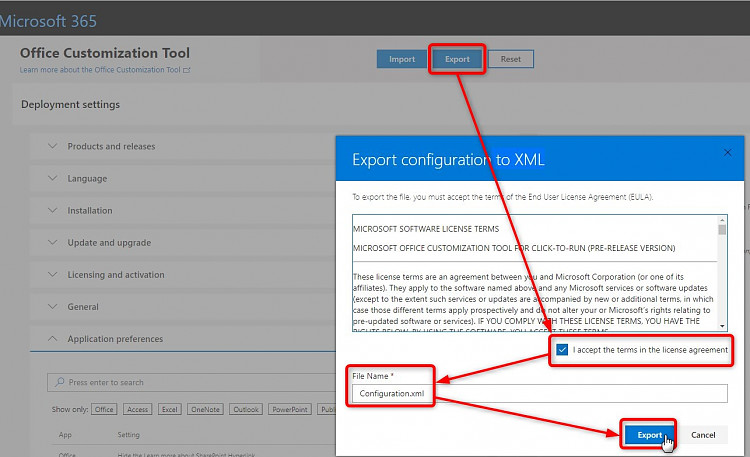This screenshot has height=457, width=750.
Task: Click the search magnifier icon
Action: tap(60, 382)
